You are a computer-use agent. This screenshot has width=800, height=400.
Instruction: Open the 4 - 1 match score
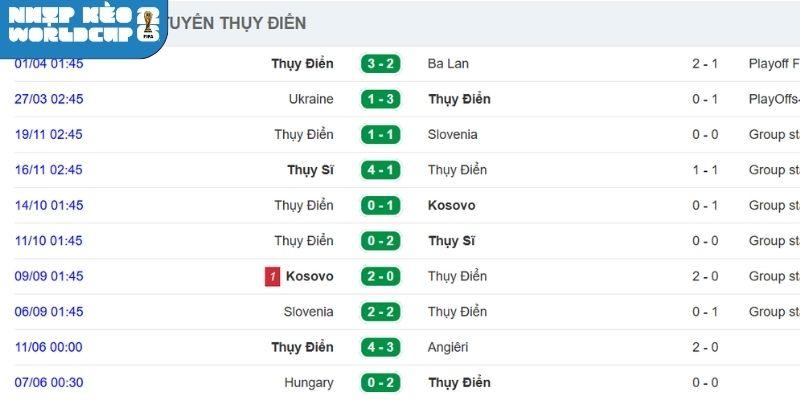(x=381, y=170)
